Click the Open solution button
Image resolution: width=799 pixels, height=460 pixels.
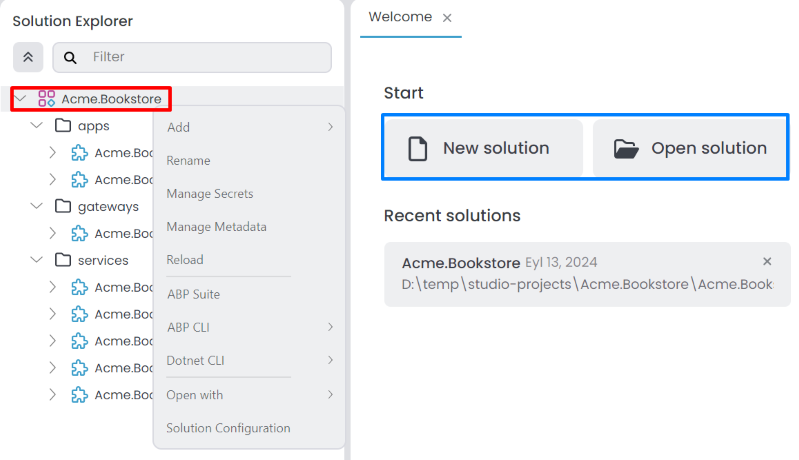tap(690, 148)
